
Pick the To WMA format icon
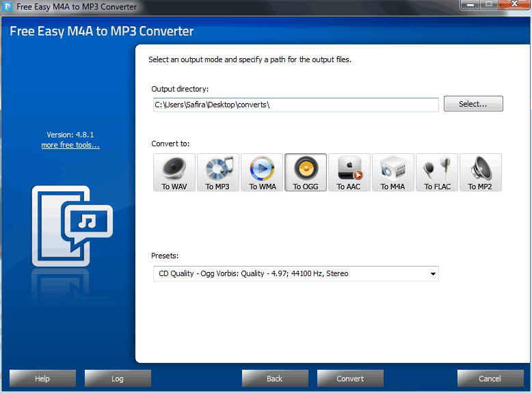(262, 172)
